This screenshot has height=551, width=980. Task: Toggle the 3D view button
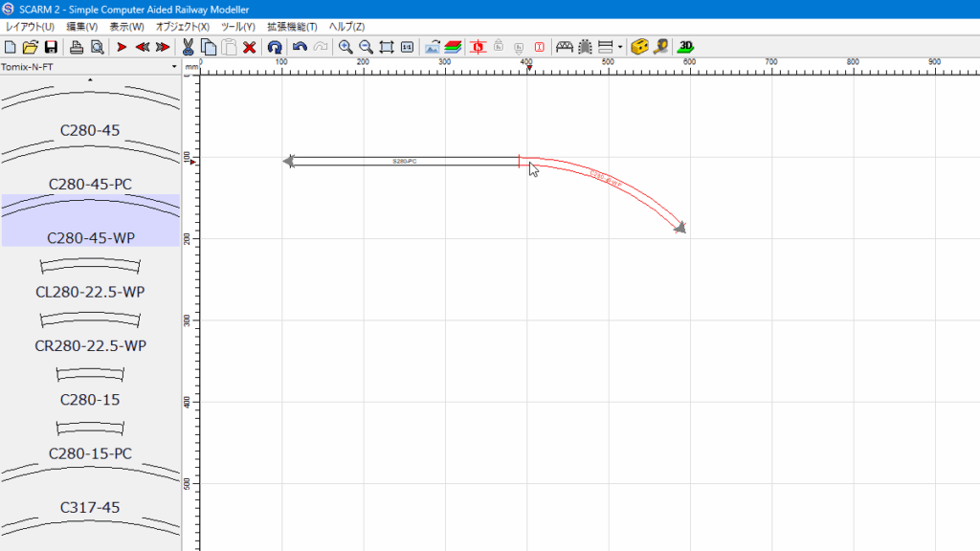pos(685,47)
